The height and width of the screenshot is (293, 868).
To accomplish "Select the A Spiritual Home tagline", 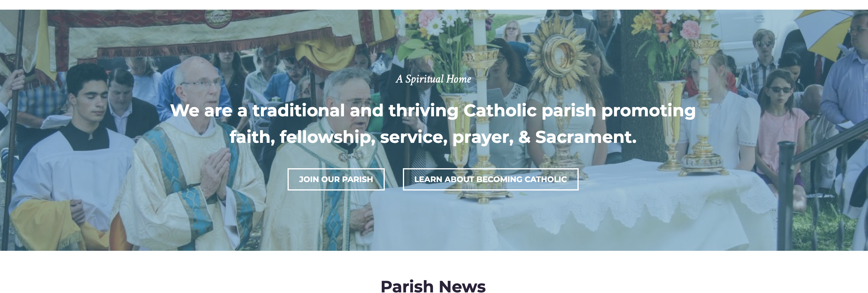I will 433,79.
